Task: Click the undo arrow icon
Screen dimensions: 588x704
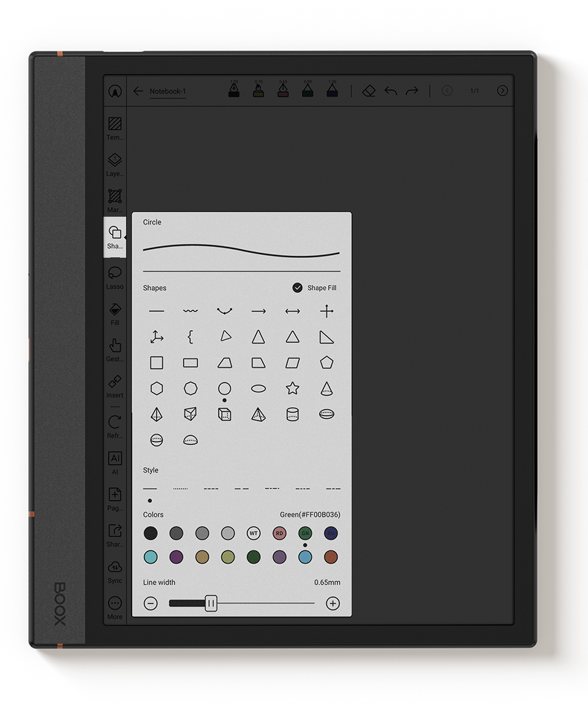Action: pos(391,91)
